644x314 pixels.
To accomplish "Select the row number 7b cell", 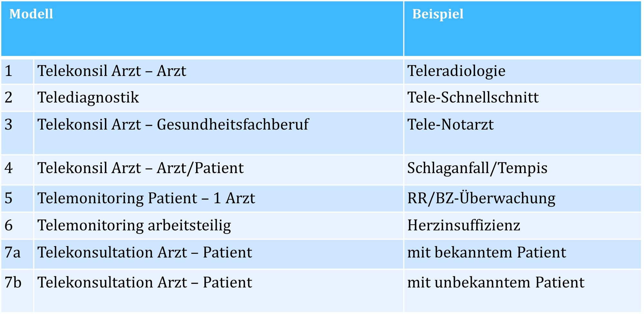I will point(13,283).
